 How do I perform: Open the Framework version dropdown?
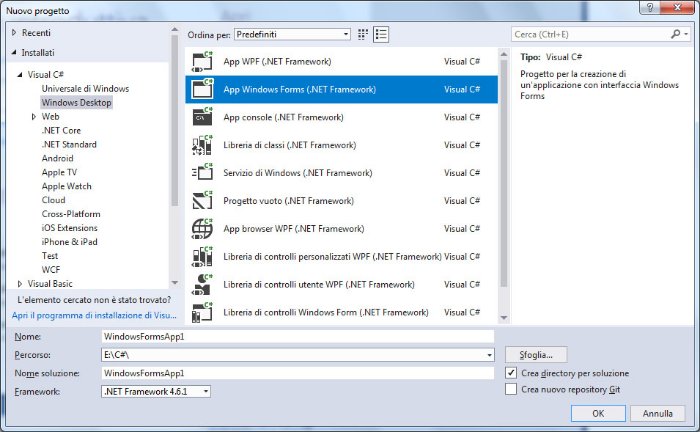[x=206, y=391]
